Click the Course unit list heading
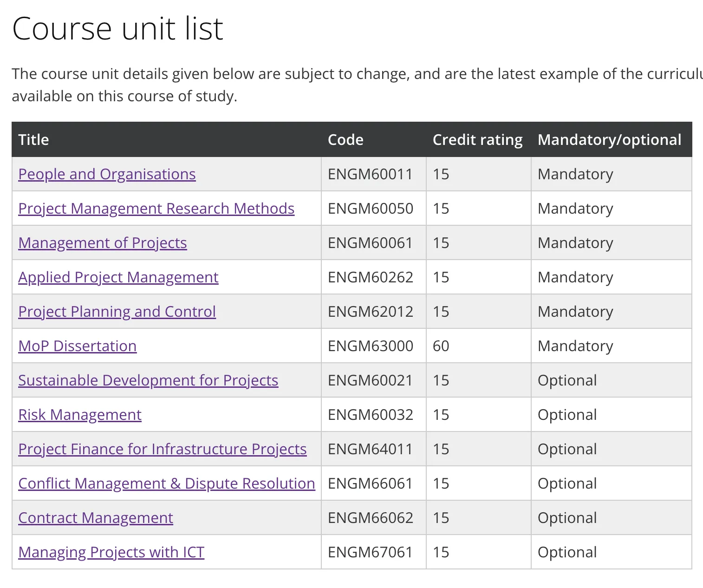 [x=117, y=29]
